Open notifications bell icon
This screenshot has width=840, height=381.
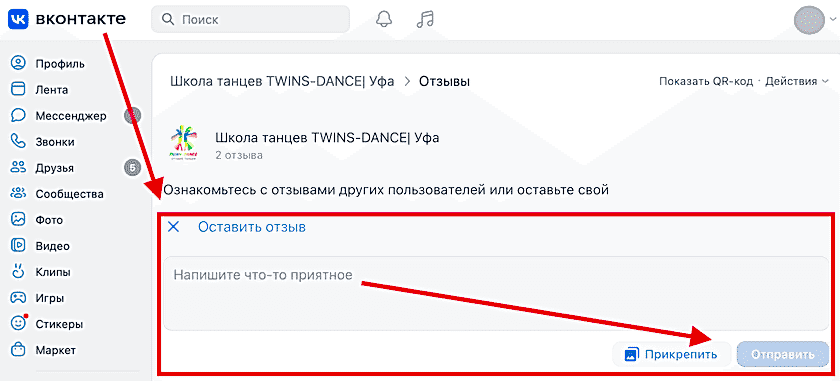(x=384, y=20)
